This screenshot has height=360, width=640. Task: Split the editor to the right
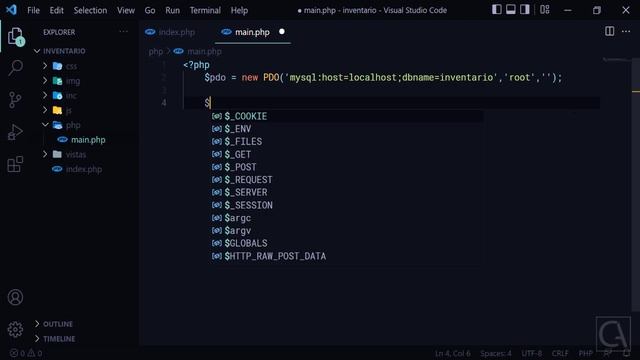(x=609, y=31)
